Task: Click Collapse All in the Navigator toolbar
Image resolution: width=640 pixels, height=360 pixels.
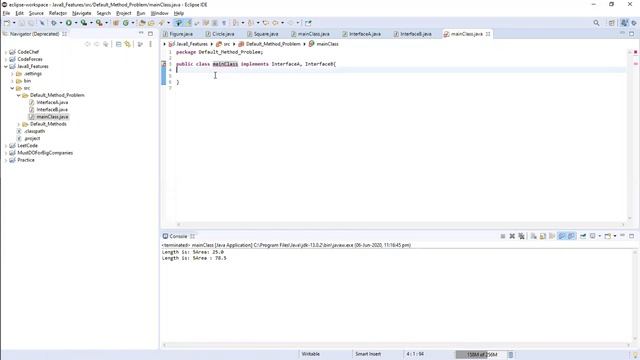Action: coord(118,44)
